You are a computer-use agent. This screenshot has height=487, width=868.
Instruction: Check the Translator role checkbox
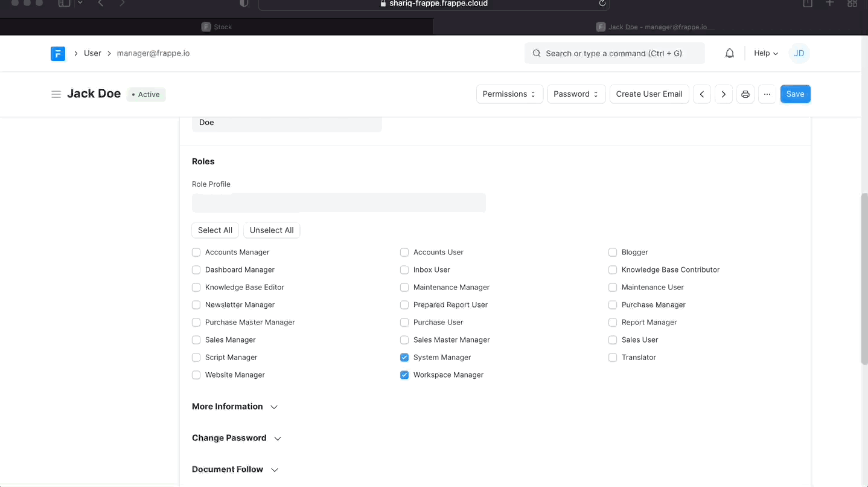613,358
